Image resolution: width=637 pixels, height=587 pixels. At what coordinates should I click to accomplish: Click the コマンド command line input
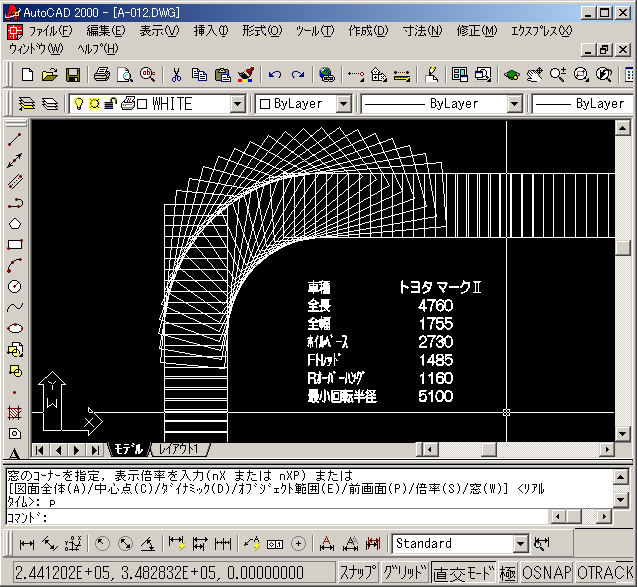[276, 517]
